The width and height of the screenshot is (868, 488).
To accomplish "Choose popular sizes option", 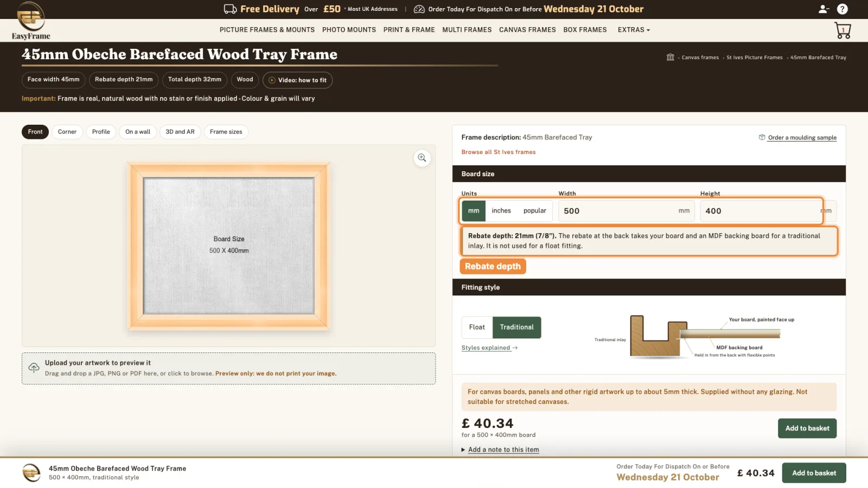I will [535, 211].
